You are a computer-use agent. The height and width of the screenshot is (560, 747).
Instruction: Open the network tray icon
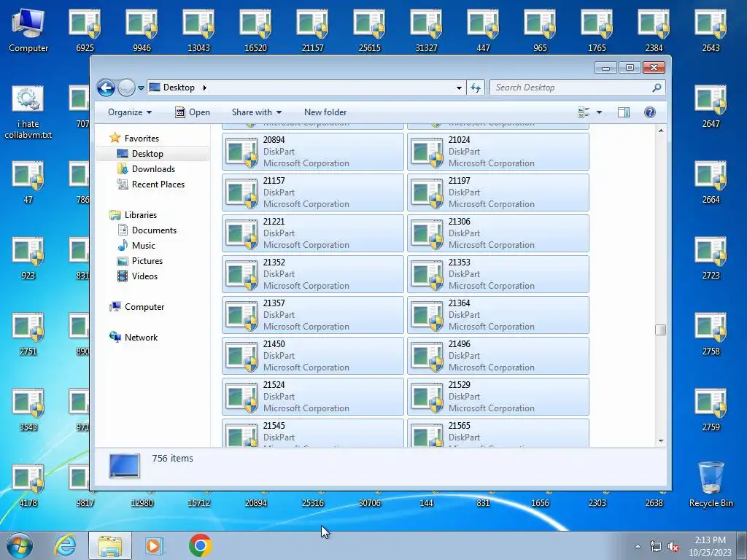tap(656, 546)
